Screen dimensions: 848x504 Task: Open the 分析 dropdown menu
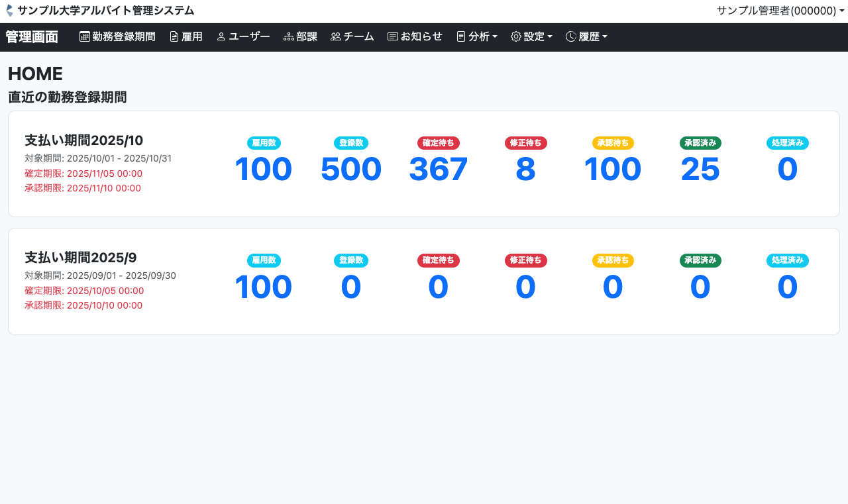click(x=477, y=36)
